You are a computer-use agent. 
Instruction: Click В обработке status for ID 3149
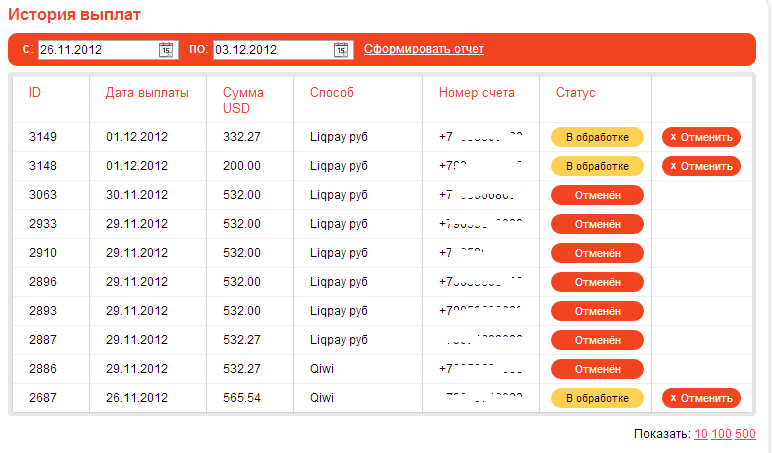click(x=597, y=137)
